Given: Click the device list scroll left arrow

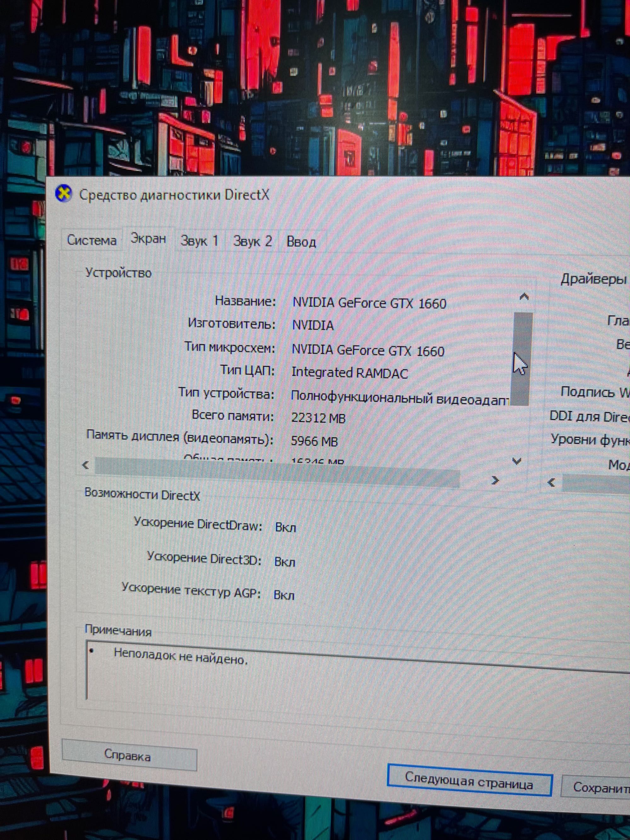Looking at the screenshot, I should [86, 465].
